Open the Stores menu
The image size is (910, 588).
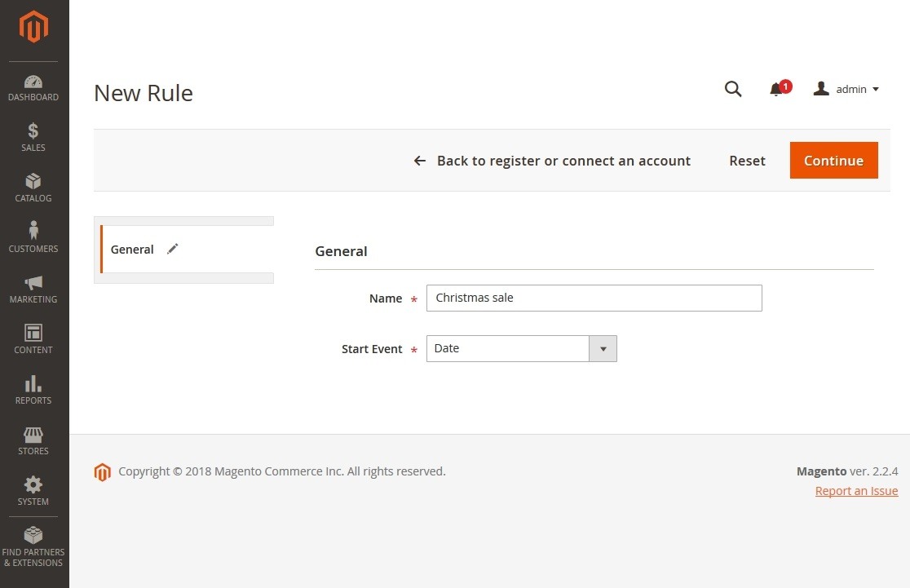33,440
